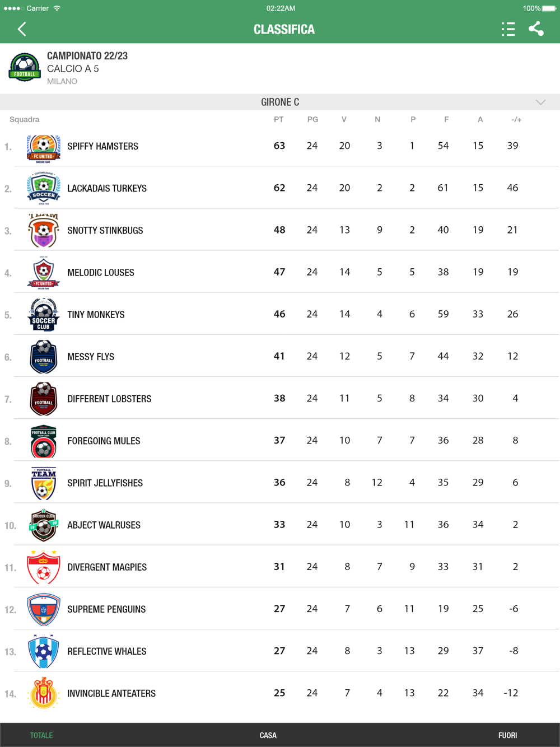560x747 pixels.
Task: Open the list view icon
Action: (508, 29)
